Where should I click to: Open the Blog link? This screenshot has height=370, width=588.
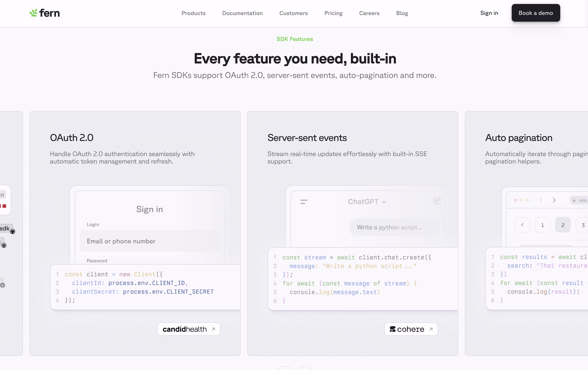coord(402,13)
